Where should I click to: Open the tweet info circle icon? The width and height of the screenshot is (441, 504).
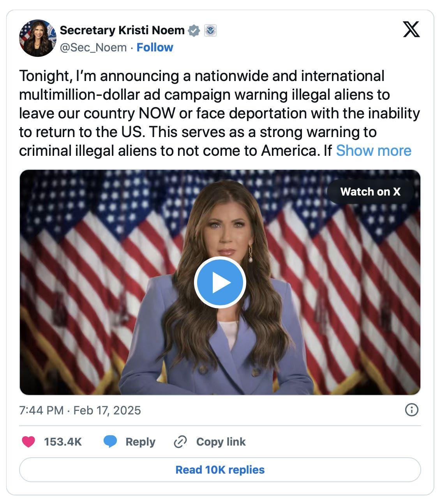(x=412, y=410)
